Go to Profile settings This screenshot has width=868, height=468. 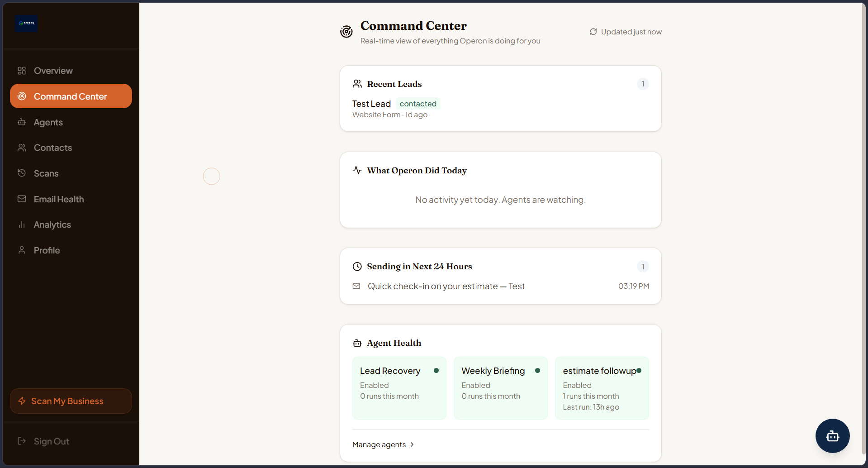(x=71, y=250)
